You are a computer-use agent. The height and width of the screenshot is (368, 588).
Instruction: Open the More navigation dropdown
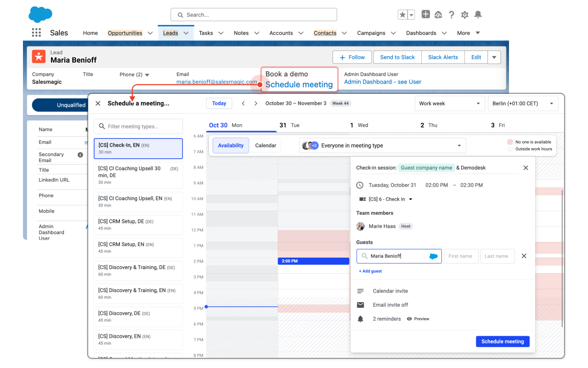tap(469, 33)
